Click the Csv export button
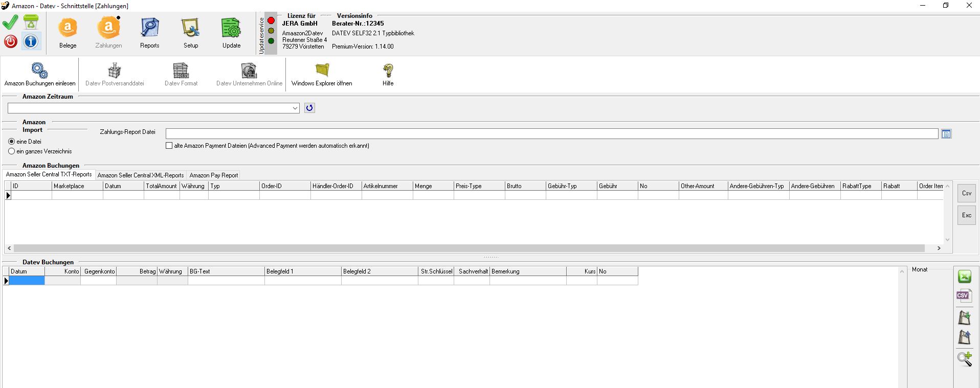This screenshot has width=980, height=388. pos(967,193)
